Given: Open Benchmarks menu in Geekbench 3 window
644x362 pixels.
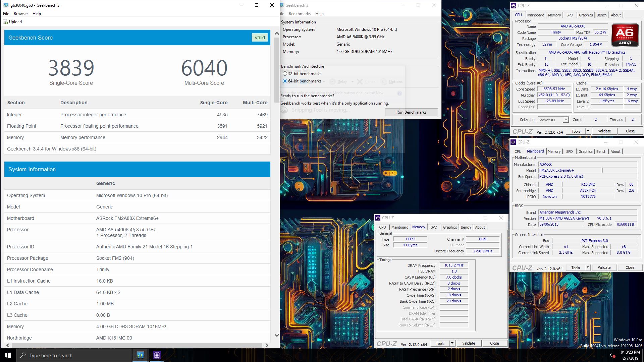Looking at the screenshot, I should coord(300,14).
